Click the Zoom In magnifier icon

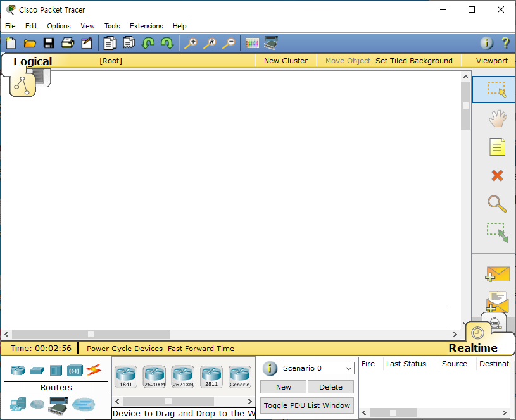[x=191, y=43]
